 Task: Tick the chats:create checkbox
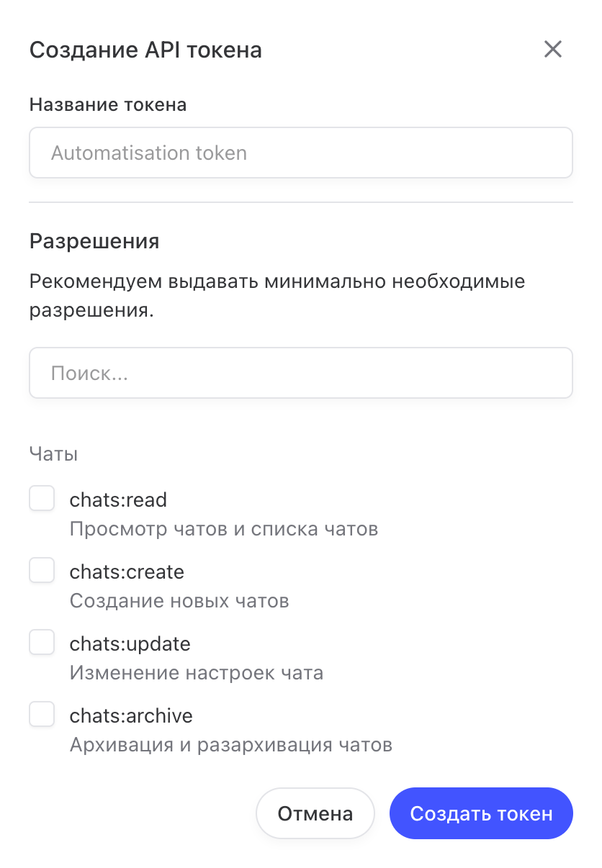click(x=42, y=570)
